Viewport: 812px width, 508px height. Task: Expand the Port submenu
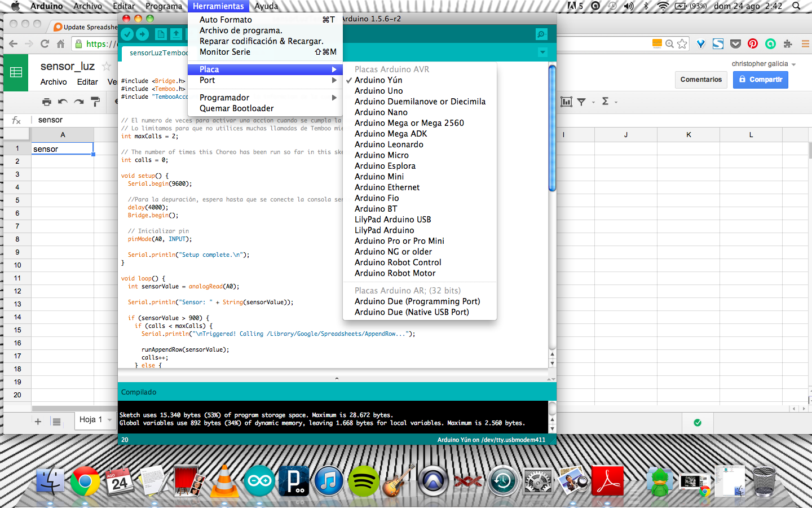(265, 80)
